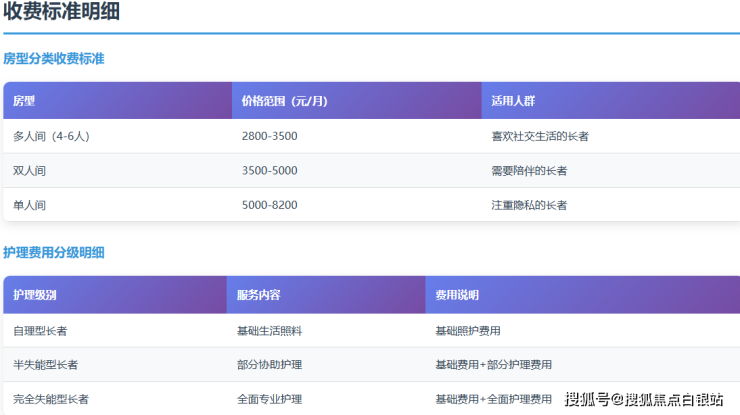Select the 自理型长者 row cell

(40, 330)
